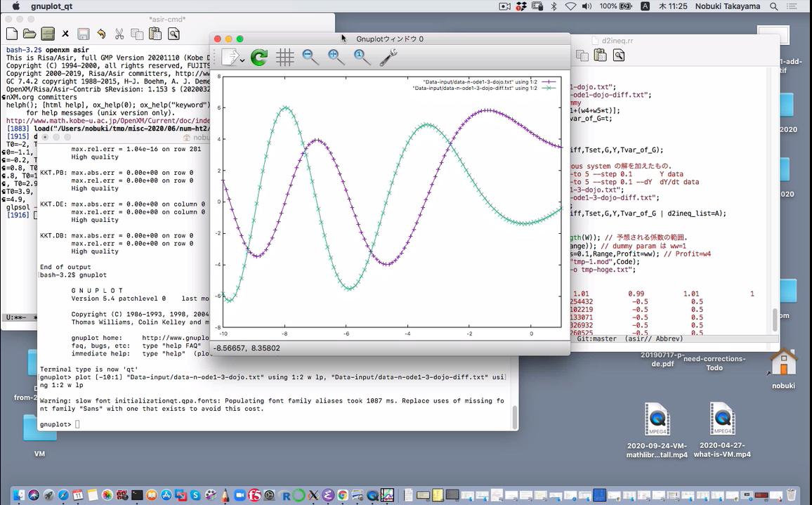Open Terminal from the Dock
812x505 pixels.
click(137, 494)
